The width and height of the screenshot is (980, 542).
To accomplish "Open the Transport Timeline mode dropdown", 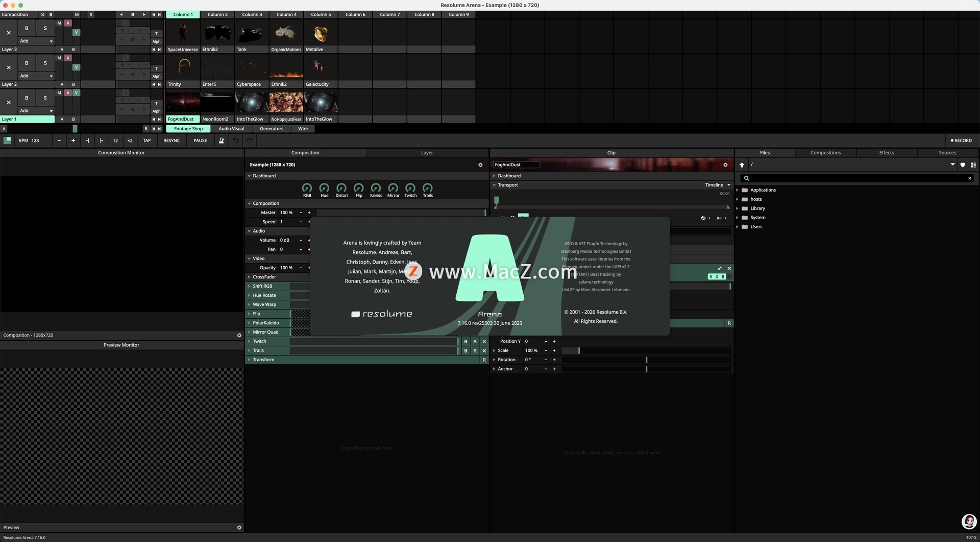I will click(718, 185).
